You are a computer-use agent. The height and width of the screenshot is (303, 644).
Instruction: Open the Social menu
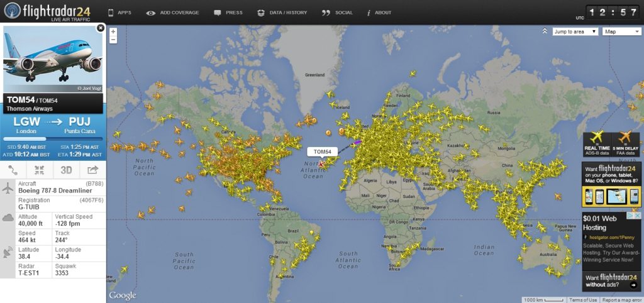pyautogui.click(x=344, y=13)
